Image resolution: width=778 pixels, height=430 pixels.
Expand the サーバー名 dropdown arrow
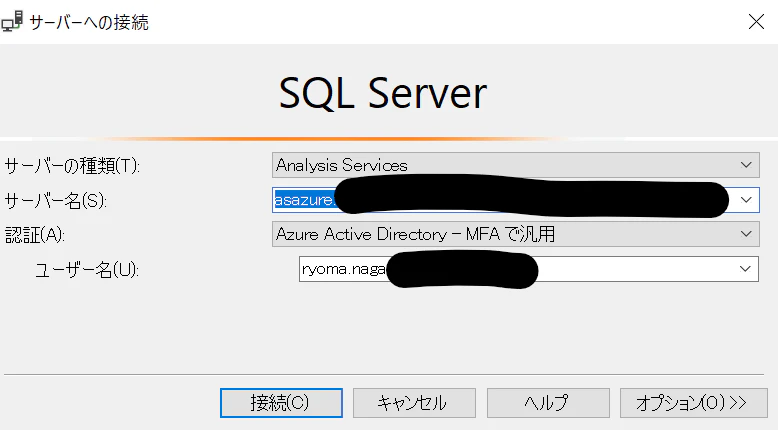point(746,200)
